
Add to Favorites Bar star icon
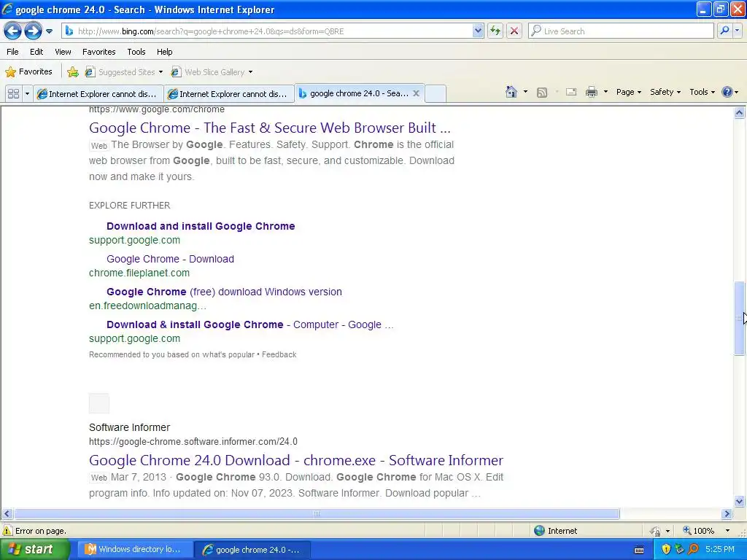tap(73, 72)
